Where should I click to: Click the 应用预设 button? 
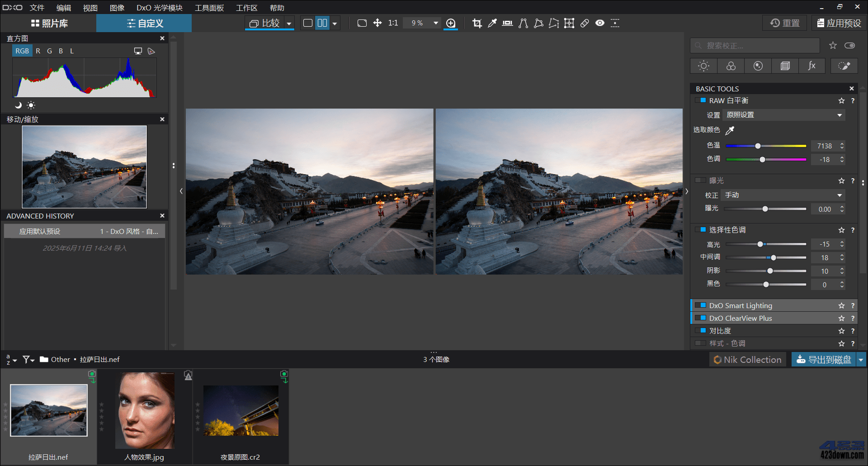coord(839,23)
